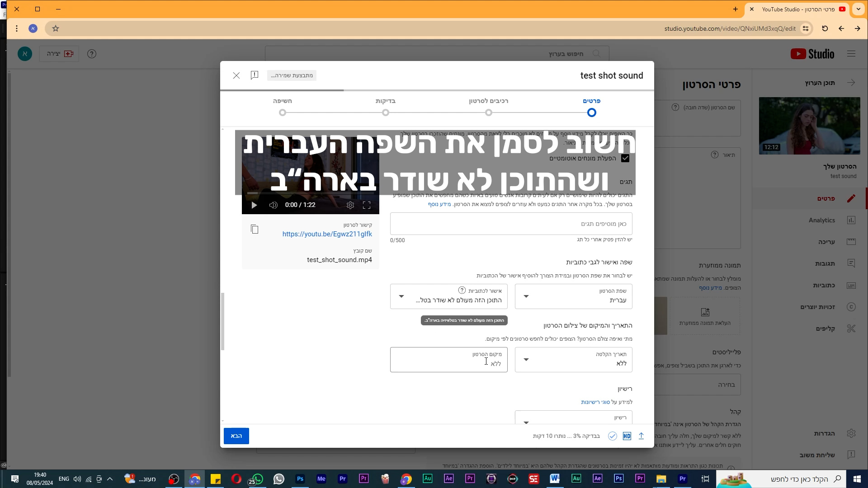Click the copy video link icon
Image resolution: width=868 pixels, height=488 pixels.
point(255,230)
